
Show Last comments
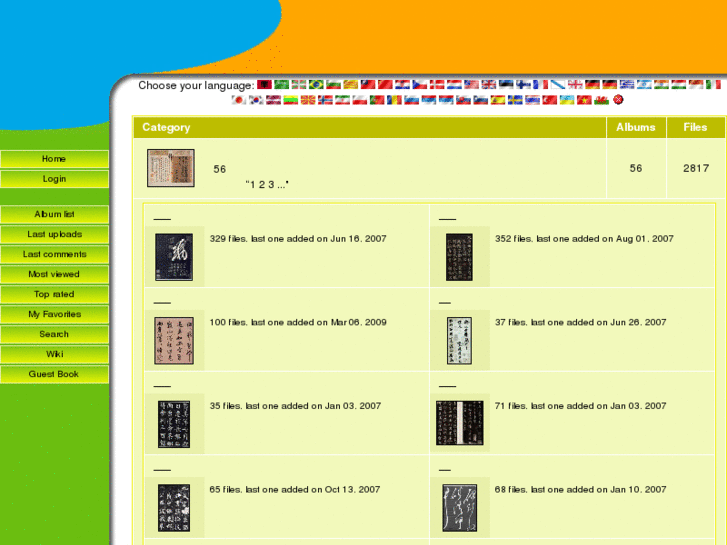point(54,254)
